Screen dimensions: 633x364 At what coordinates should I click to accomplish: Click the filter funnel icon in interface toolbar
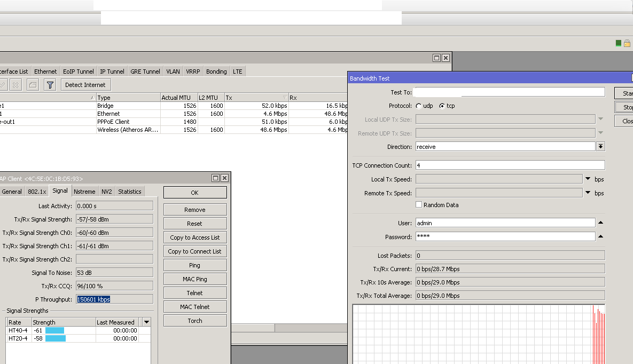pos(50,85)
